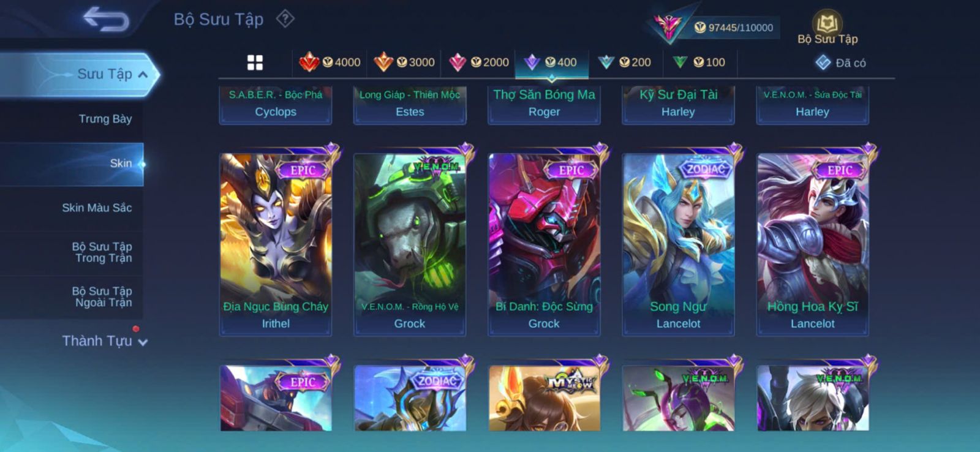Filter by the 4000 points red emblem

330,62
